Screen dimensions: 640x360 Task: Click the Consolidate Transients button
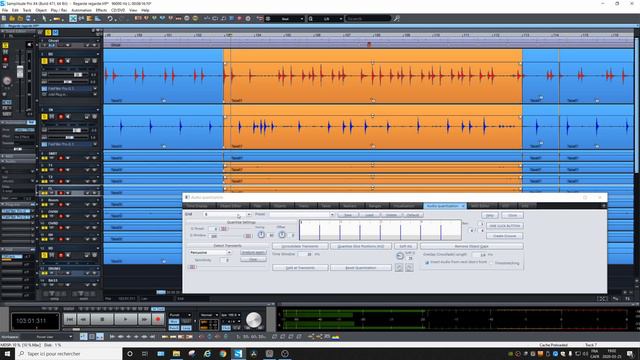300,246
